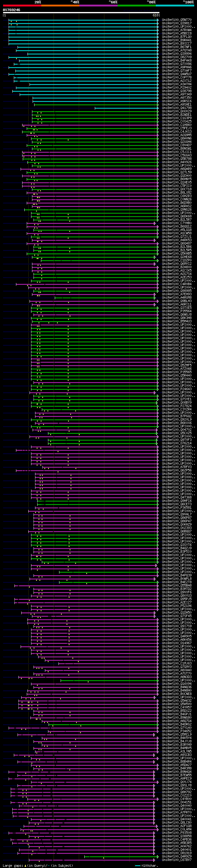This screenshot has width=197, height=868.
Task: Select the UniRef100_Q8H792 entry
Action: click(x=177, y=792)
